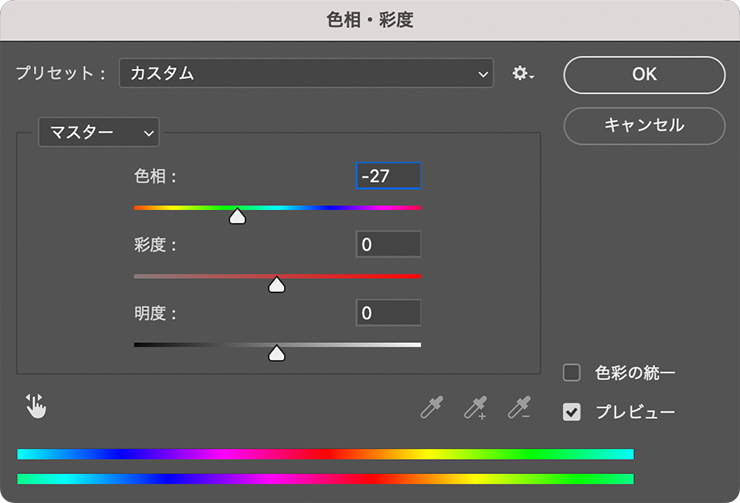Viewport: 740px width, 503px height.
Task: Select the subtract from sample eyedropper
Action: coord(518,407)
